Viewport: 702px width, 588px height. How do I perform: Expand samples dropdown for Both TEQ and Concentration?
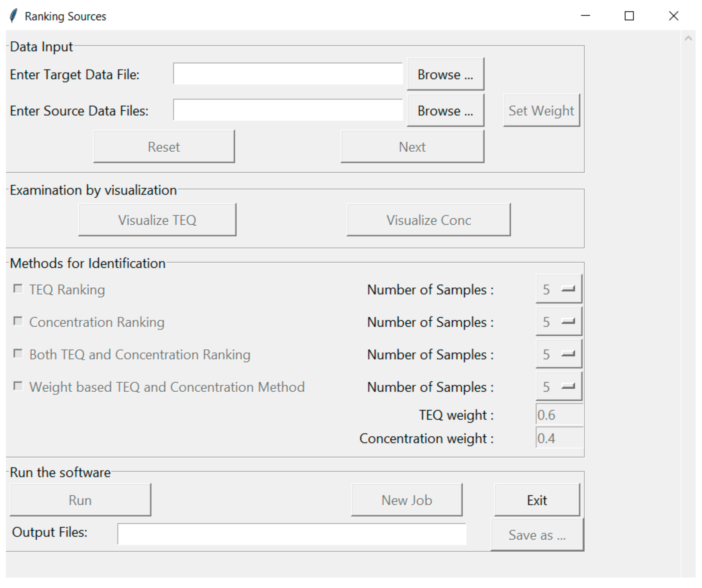[x=559, y=354]
